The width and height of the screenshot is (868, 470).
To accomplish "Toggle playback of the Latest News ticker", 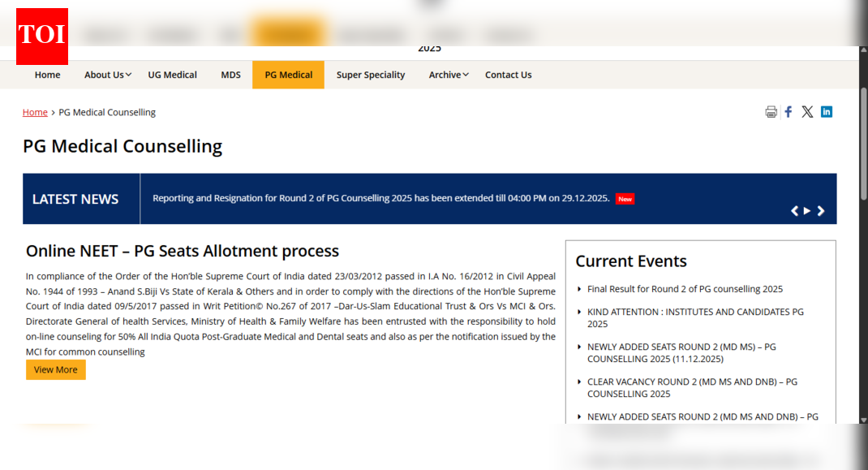I will [807, 210].
